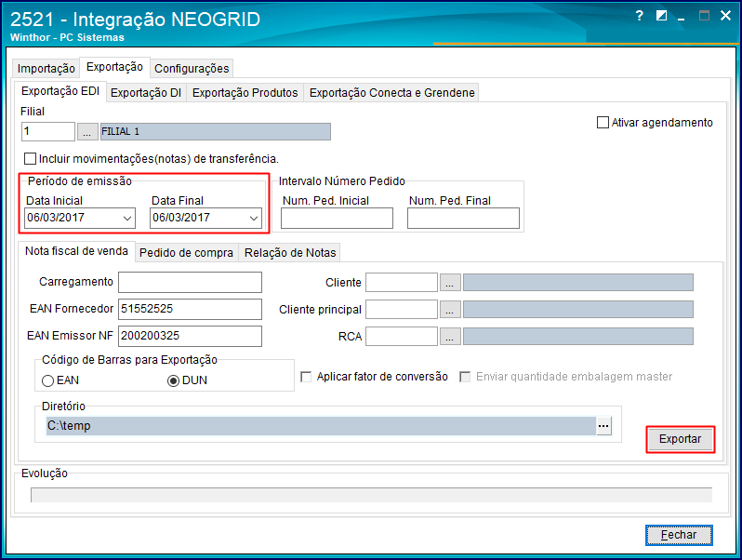Select Exportação EDI subtab
The image size is (742, 560).
[x=60, y=91]
